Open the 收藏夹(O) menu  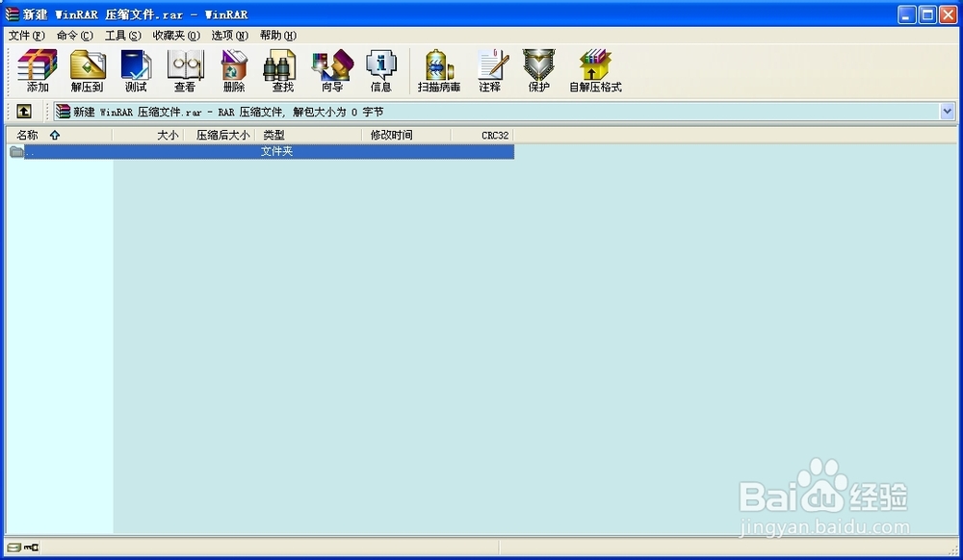176,36
